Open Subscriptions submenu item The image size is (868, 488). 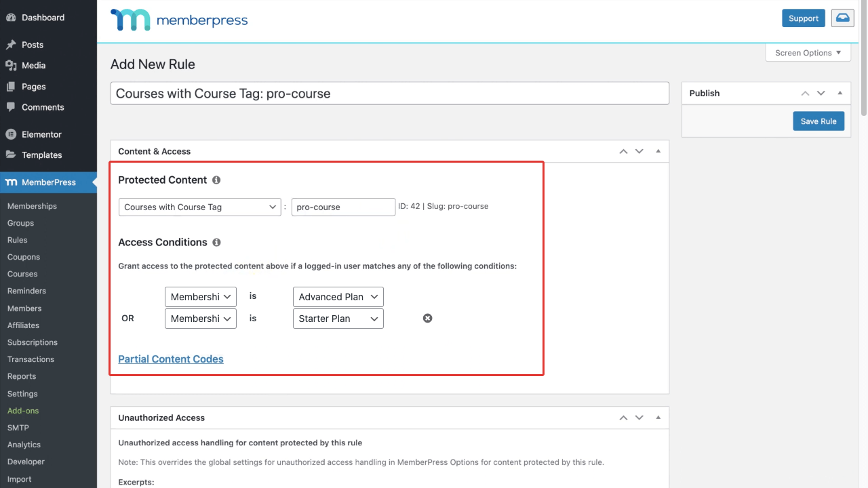(x=33, y=342)
